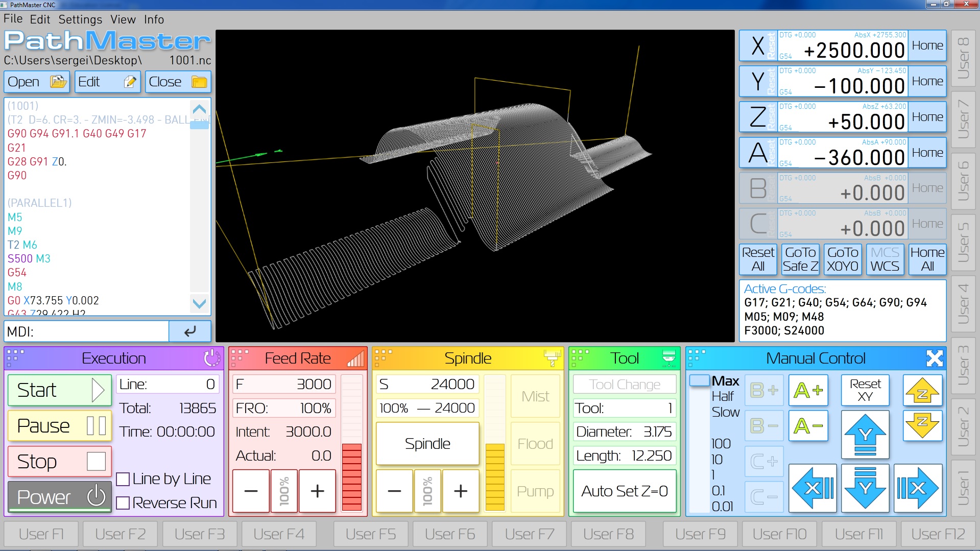The image size is (980, 551).
Task: Click Home All button
Action: coord(927,259)
